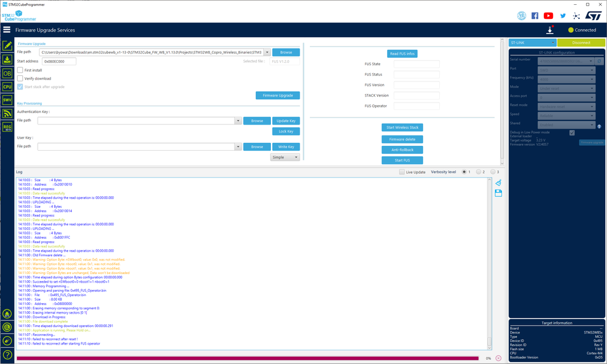Click the FUS State field
The height and width of the screenshot is (364, 607).
pos(417,64)
